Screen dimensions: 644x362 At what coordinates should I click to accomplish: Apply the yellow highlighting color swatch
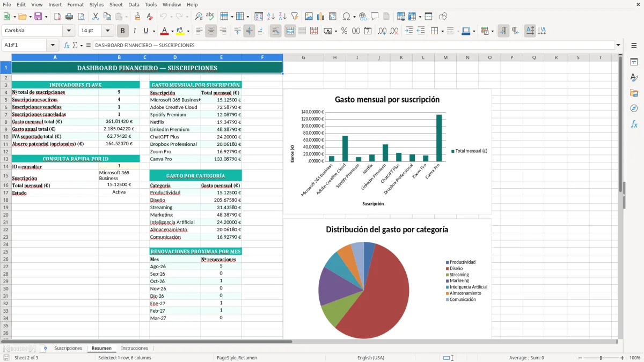point(180,31)
